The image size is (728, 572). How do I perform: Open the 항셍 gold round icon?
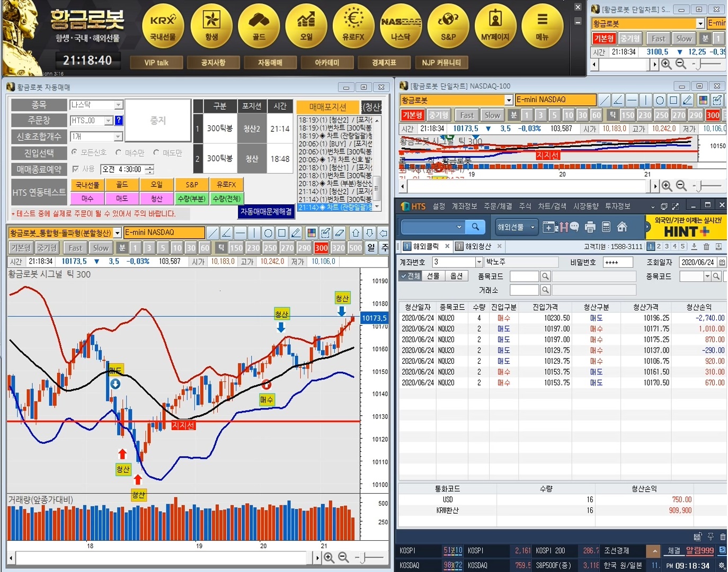(x=211, y=26)
